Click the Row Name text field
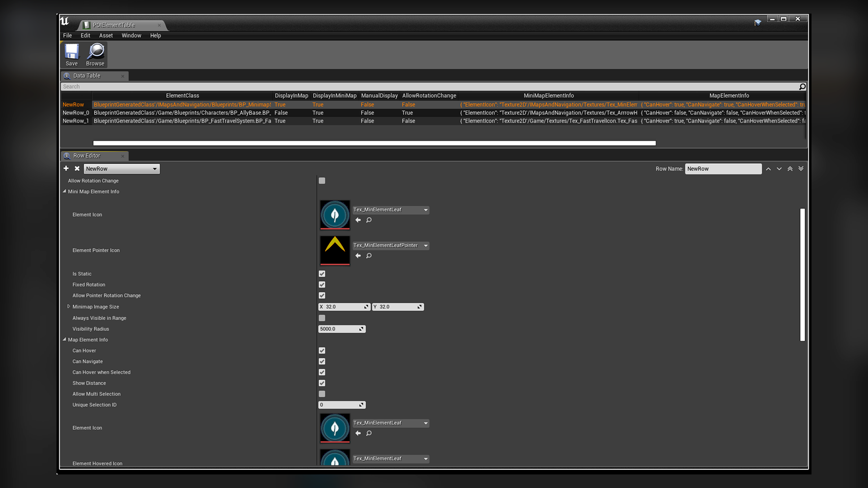Screen dimensions: 868x488 pyautogui.click(x=723, y=169)
